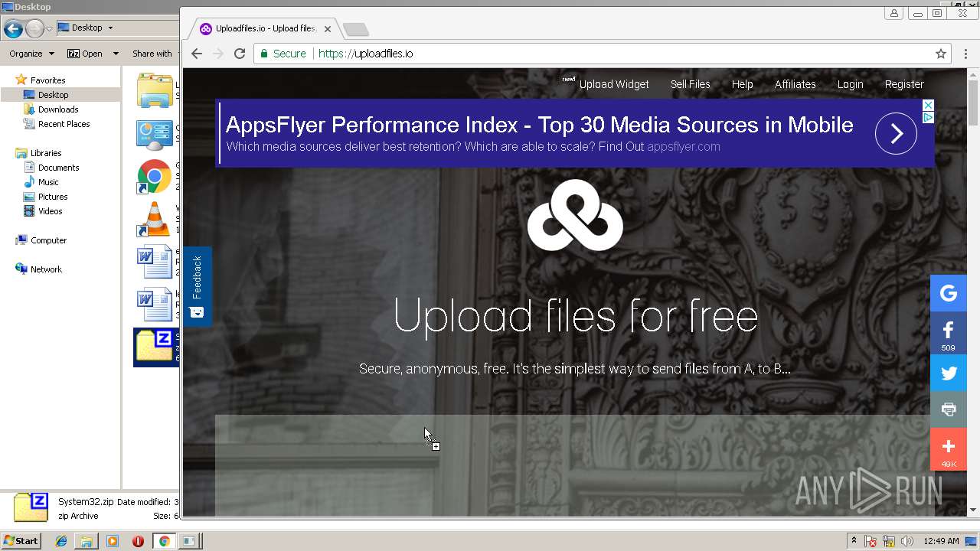Open Windows Explorer taskbar icon
The image size is (980, 551).
87,541
